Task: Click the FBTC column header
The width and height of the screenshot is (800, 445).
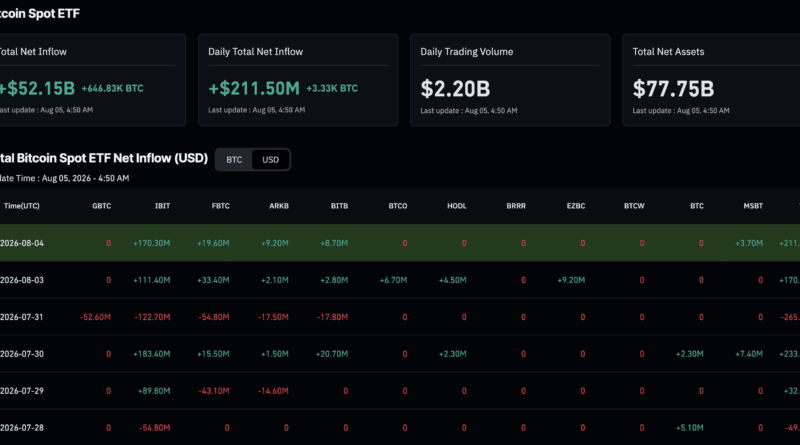Action: click(220, 206)
